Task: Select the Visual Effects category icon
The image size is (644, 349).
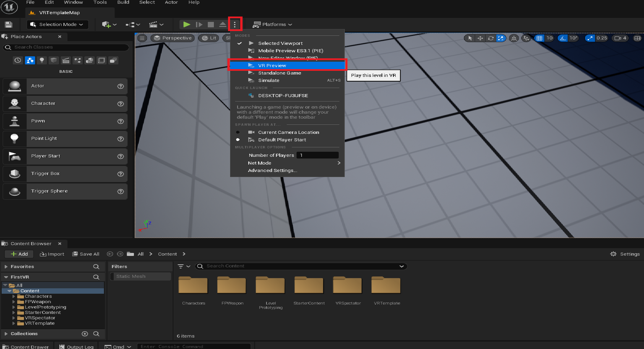Action: [78, 60]
